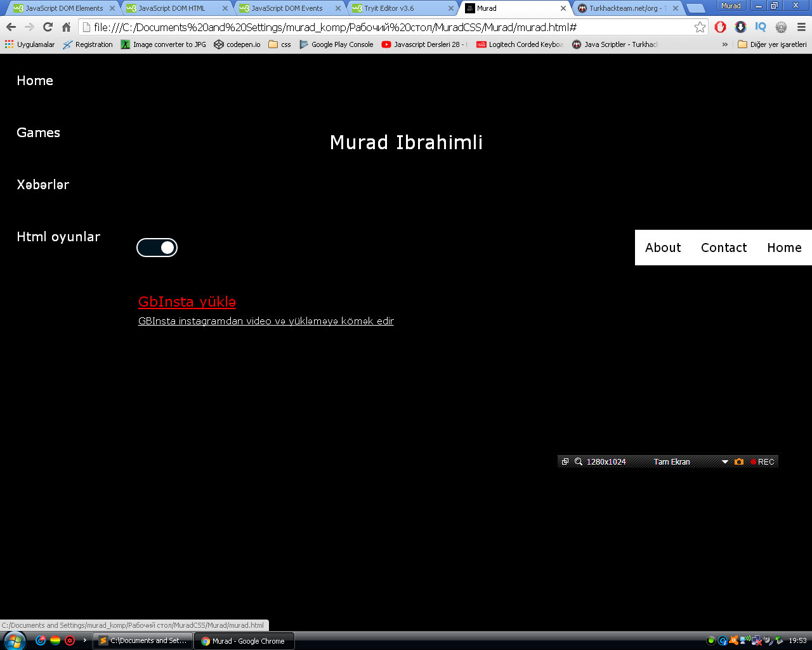This screenshot has width=812, height=650.
Task: Open a new browser tab
Action: point(696,8)
